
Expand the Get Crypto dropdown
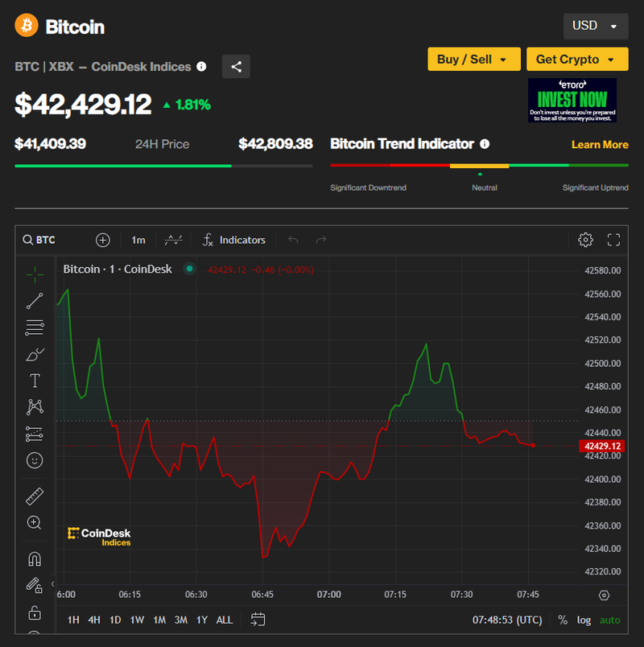point(576,60)
